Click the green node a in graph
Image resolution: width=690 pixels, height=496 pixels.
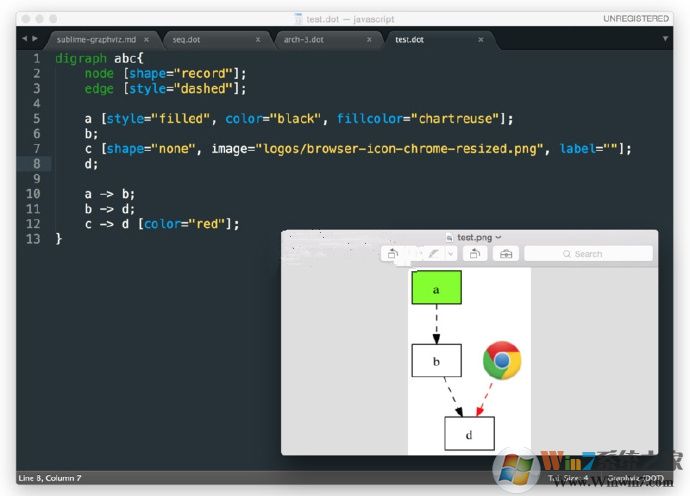coord(436,288)
